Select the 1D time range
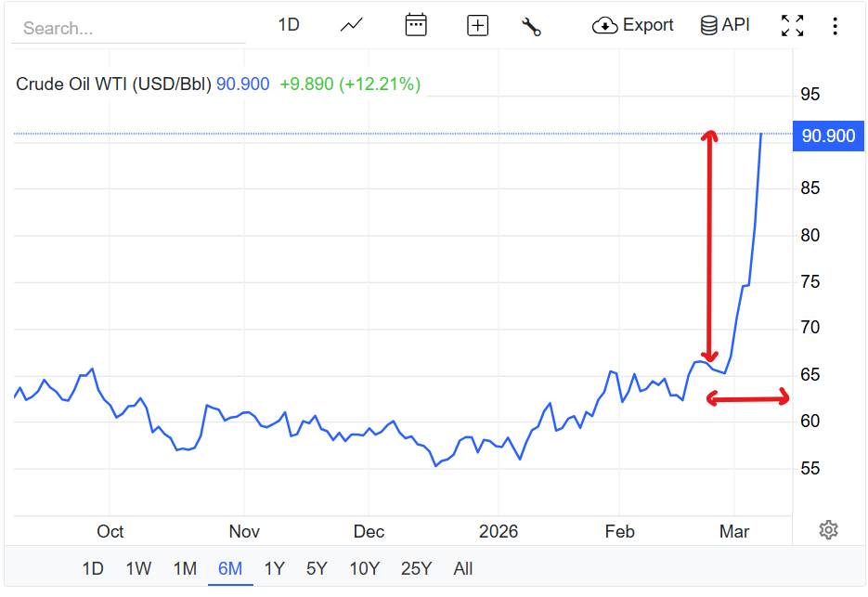The width and height of the screenshot is (868, 597). (x=93, y=568)
